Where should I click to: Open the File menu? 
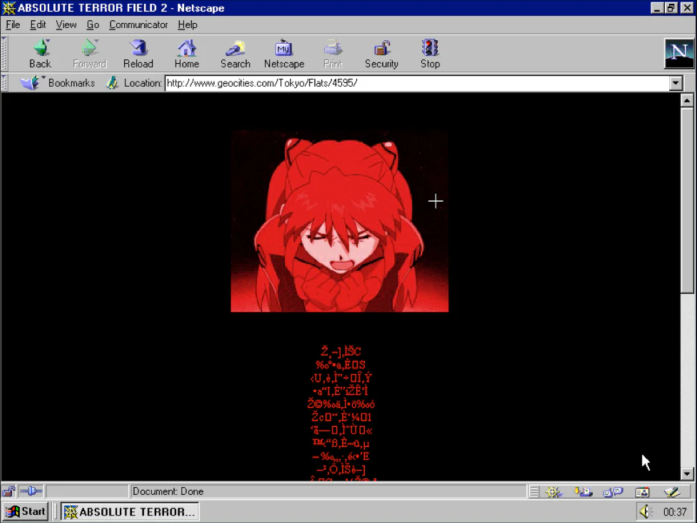pyautogui.click(x=13, y=25)
